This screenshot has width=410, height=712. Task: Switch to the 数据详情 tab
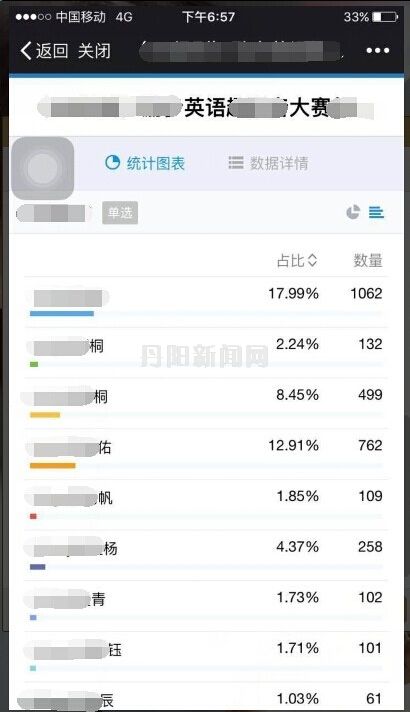pos(268,163)
